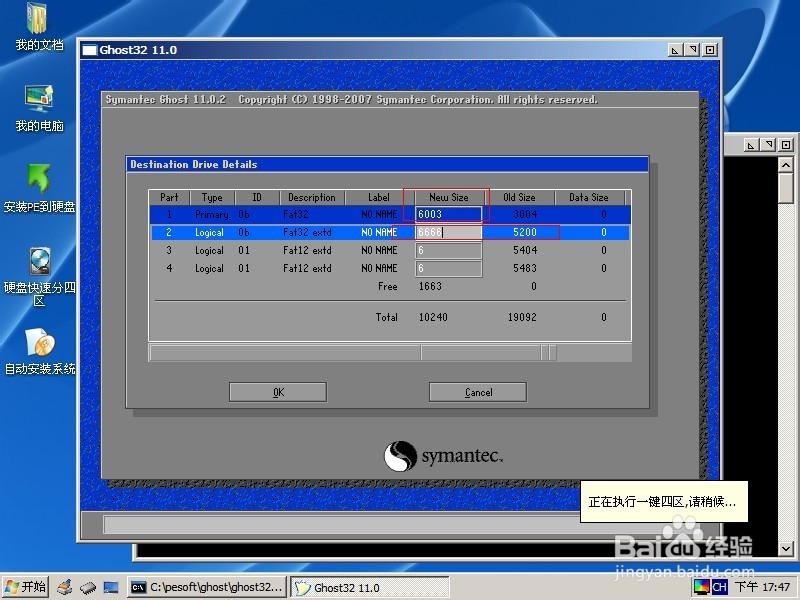The width and height of the screenshot is (800, 600).
Task: Click the Data Size column header
Action: (x=589, y=197)
